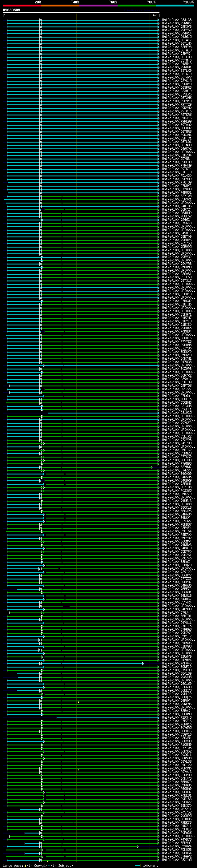The width and height of the screenshot is (197, 868).
Task: Select UniRef100_Q2VCJ5 entry
Action: [176, 81]
